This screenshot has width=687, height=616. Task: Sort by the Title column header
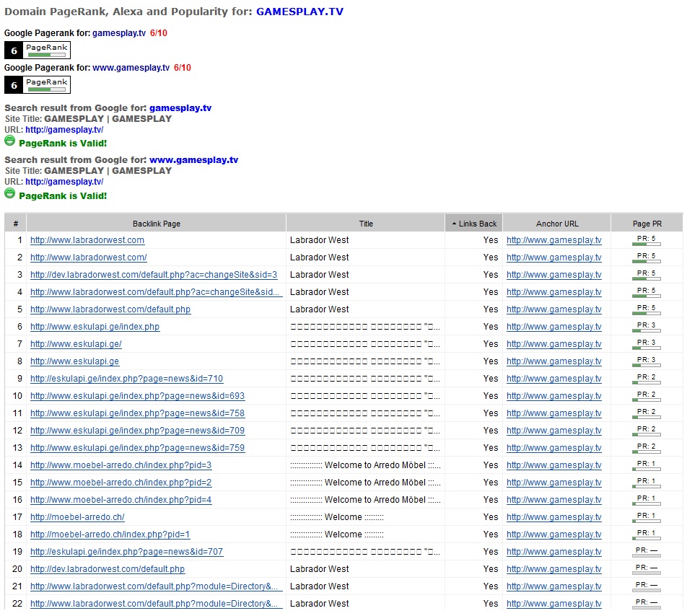tap(366, 224)
